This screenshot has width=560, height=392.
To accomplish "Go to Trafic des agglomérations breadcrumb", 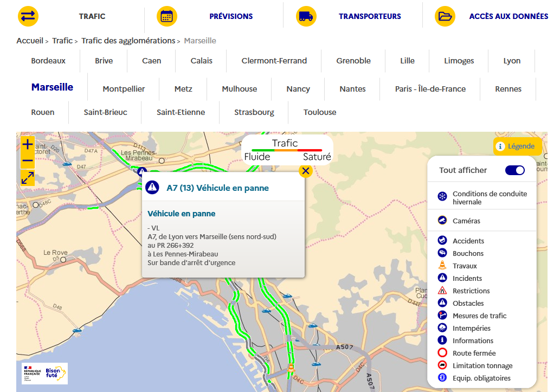I will [128, 41].
